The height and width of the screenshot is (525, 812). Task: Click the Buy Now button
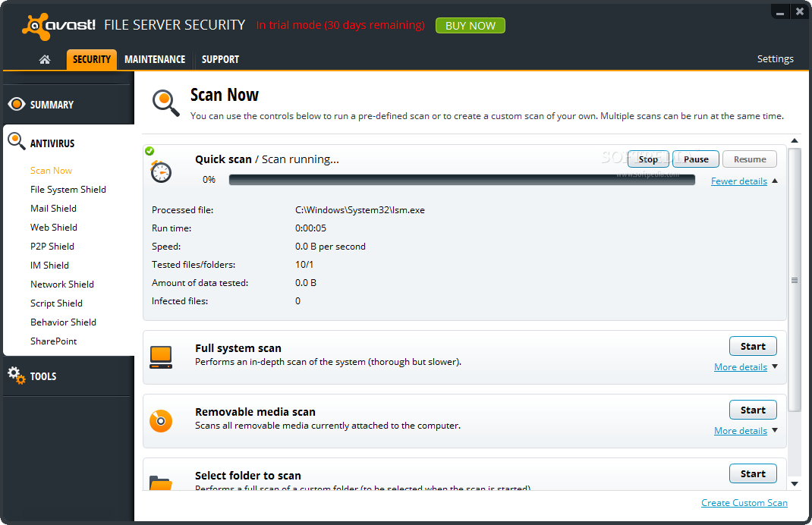(x=471, y=25)
